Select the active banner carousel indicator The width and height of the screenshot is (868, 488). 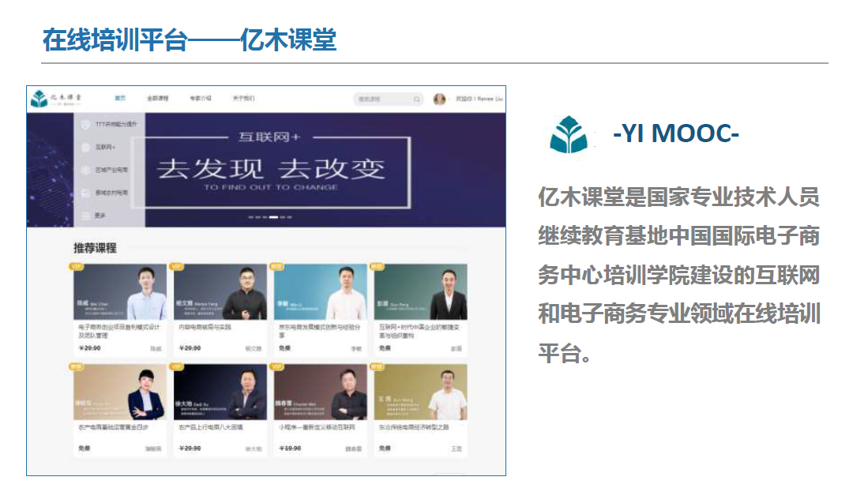coord(273,217)
